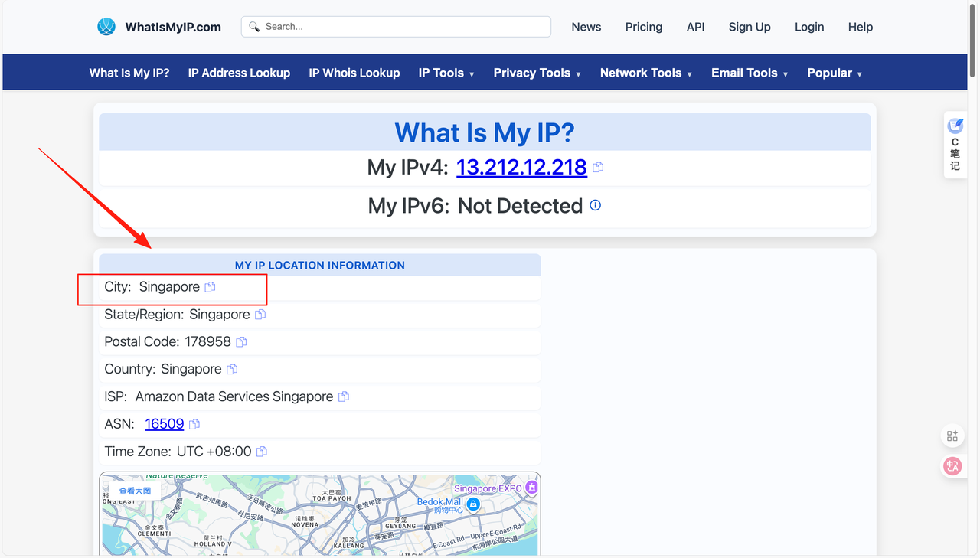The width and height of the screenshot is (980, 558).
Task: Click the Sign Up link
Action: tap(750, 27)
